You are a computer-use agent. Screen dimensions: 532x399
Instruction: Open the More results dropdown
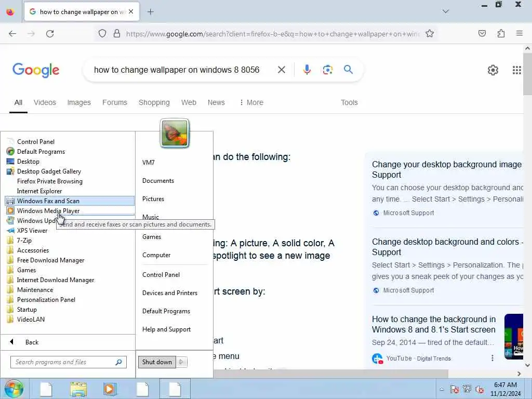pyautogui.click(x=251, y=102)
